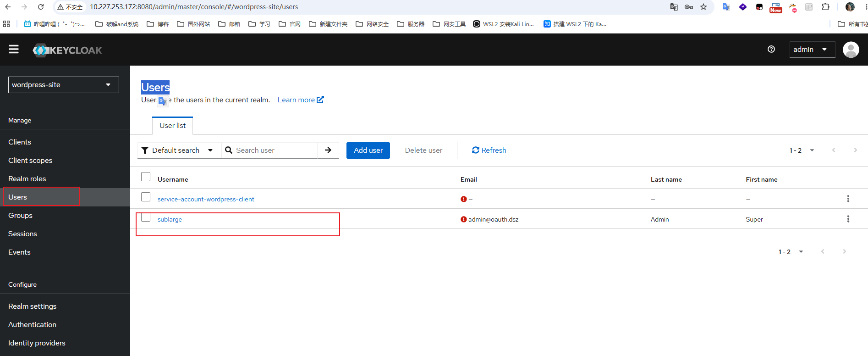The width and height of the screenshot is (868, 356).
Task: Check the sublarge user checkbox
Action: pyautogui.click(x=146, y=217)
